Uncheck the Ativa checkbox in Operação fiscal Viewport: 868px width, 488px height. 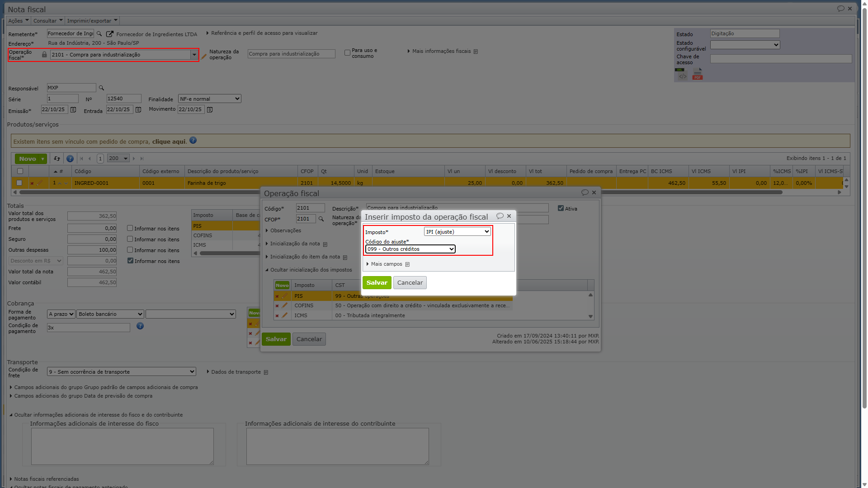click(x=561, y=208)
